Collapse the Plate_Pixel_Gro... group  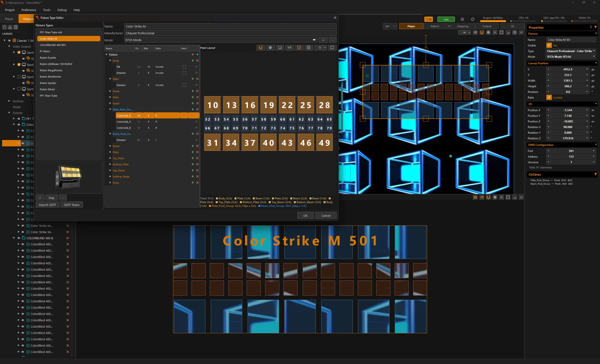tap(110, 110)
